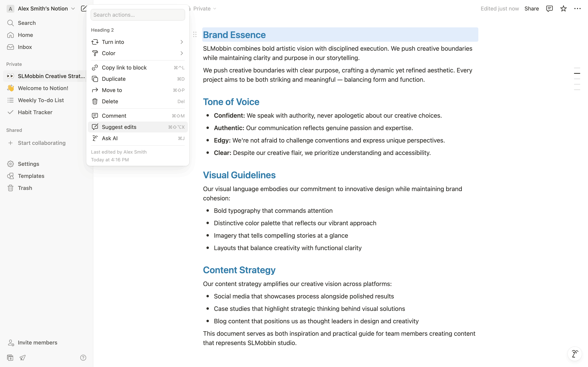Open the page comments icon
The image size is (588, 367).
click(549, 9)
